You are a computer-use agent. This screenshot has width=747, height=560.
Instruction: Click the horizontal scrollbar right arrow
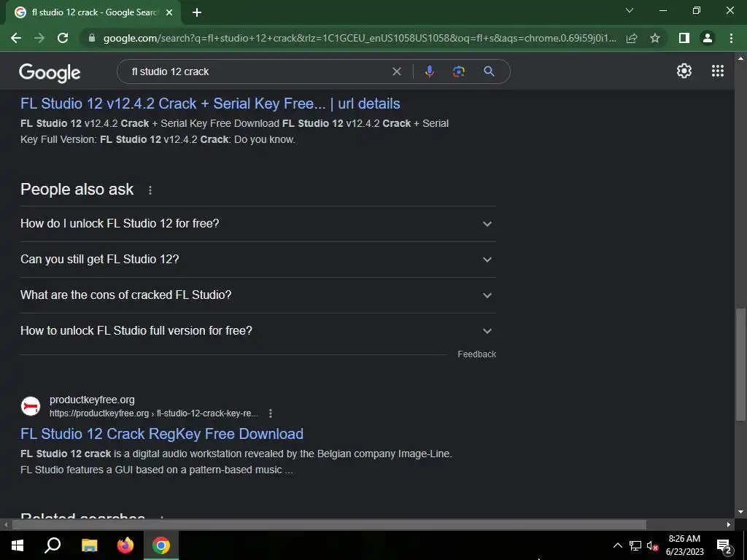tap(729, 525)
